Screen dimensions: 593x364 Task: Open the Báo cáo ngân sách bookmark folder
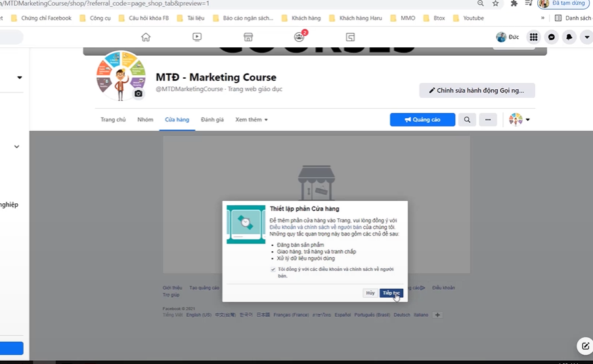(243, 18)
